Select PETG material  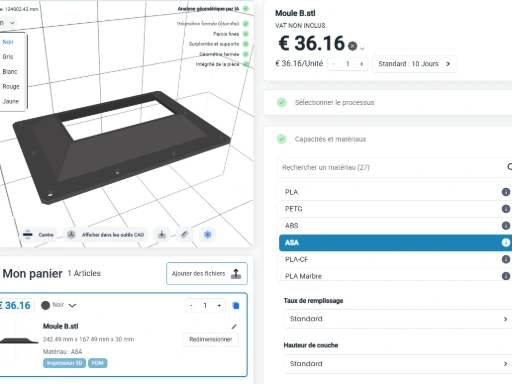(x=394, y=209)
